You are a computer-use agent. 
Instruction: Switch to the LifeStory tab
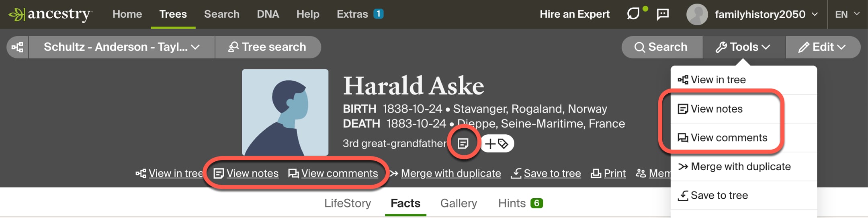[x=348, y=203]
